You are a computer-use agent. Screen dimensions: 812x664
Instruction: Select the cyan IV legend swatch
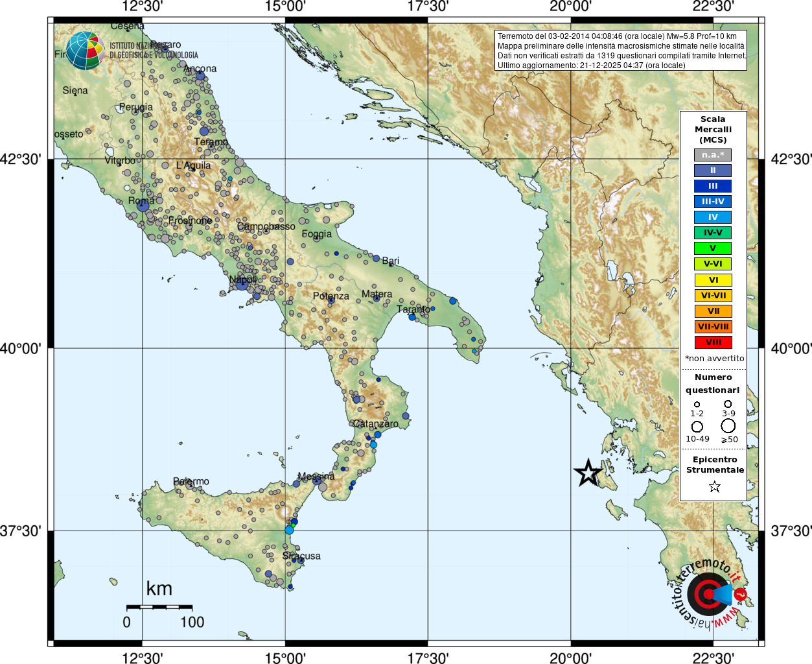point(713,217)
